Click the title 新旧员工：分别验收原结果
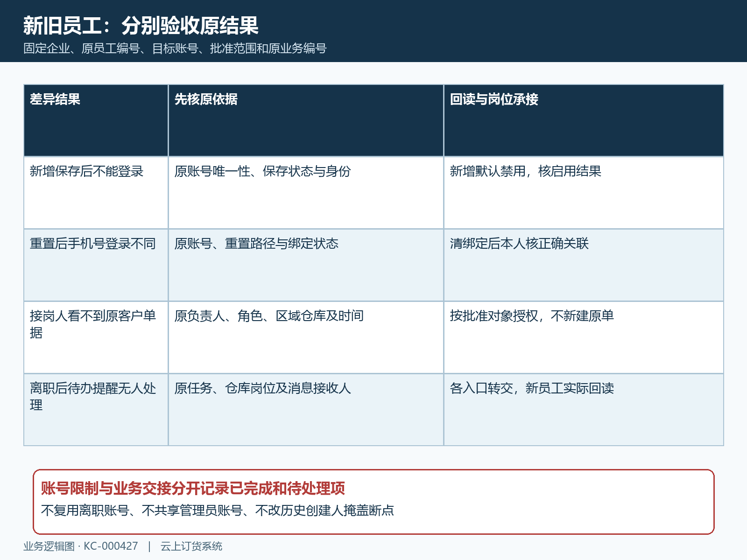This screenshot has height=560, width=747. (141, 25)
